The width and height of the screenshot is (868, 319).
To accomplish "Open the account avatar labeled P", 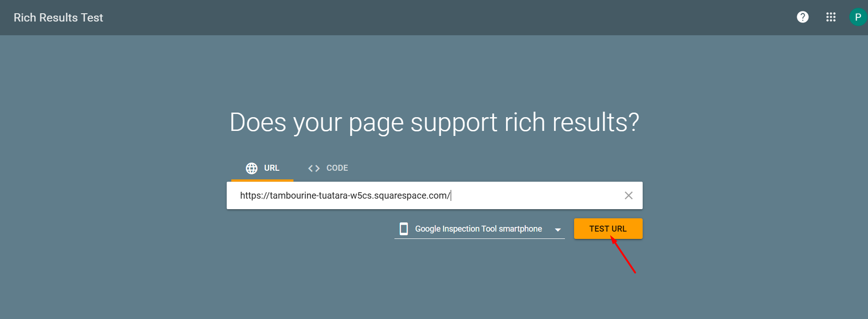I will coord(858,17).
